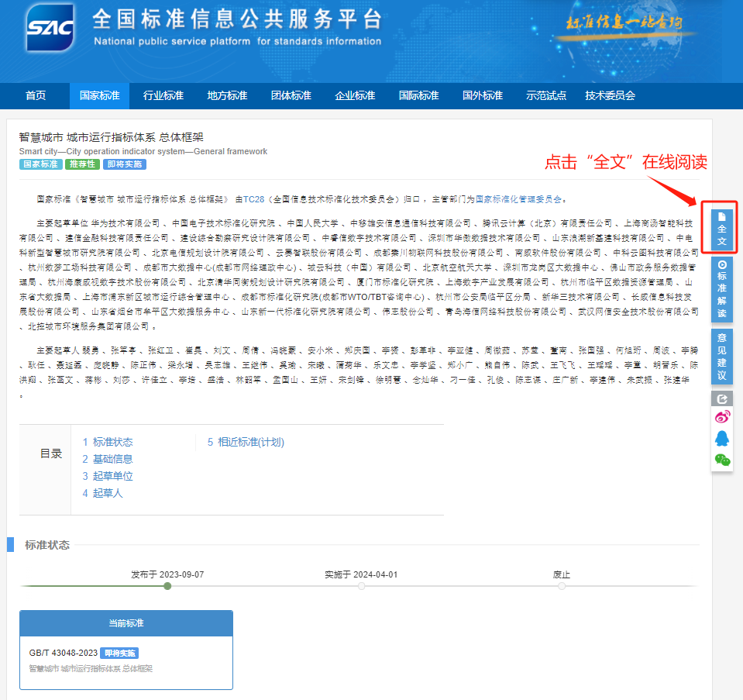Screen dimensions: 743x700
Task: Share the page to Weibo
Action: [721, 418]
